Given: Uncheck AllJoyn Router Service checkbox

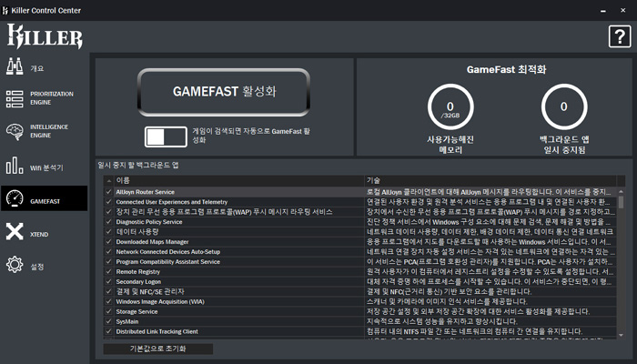Looking at the screenshot, I should tap(108, 192).
